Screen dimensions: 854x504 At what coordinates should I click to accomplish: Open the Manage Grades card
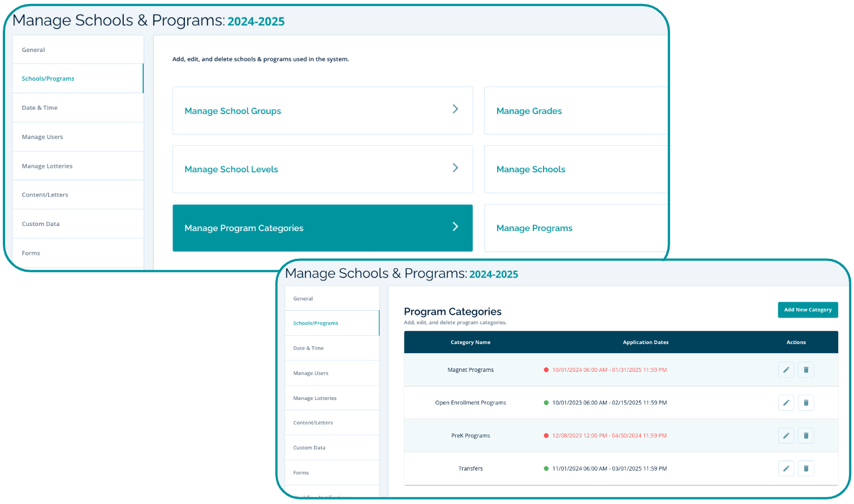pyautogui.click(x=529, y=111)
